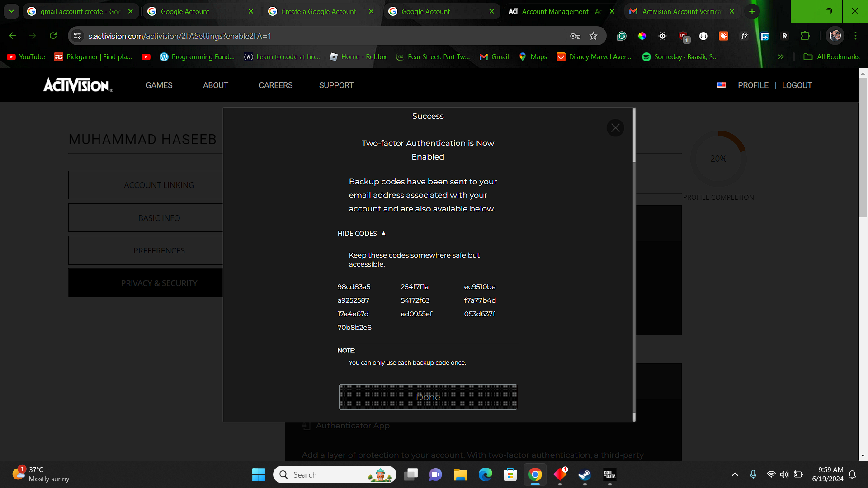The height and width of the screenshot is (488, 868).
Task: Bookmark this page with star icon
Action: coord(593,36)
